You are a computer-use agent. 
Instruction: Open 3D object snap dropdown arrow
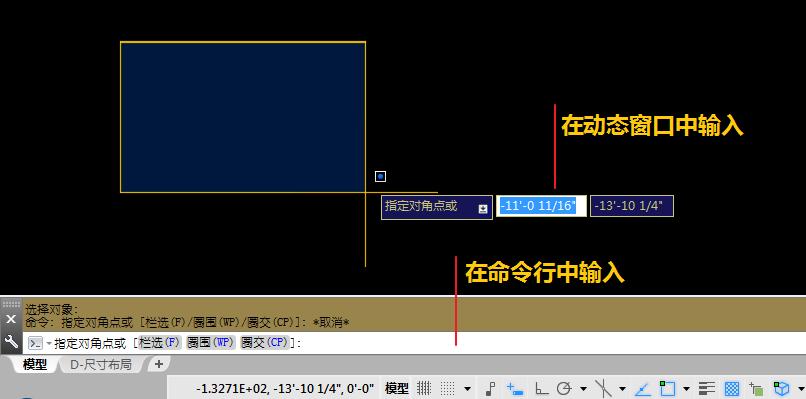[x=801, y=388]
